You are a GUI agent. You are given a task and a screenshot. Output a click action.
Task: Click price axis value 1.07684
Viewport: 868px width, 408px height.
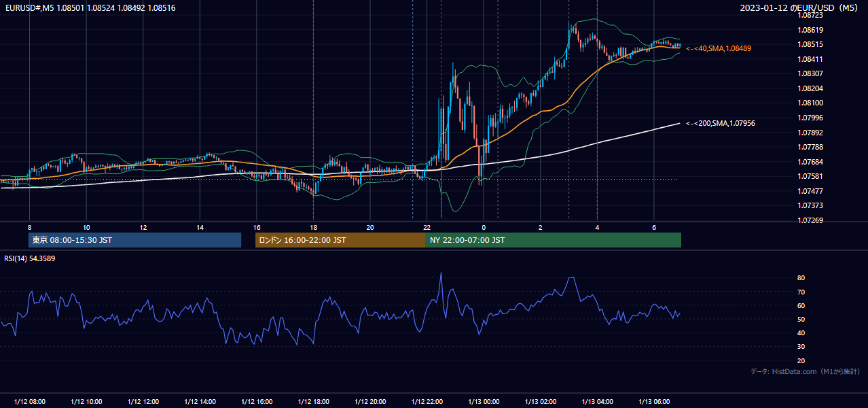pos(811,162)
